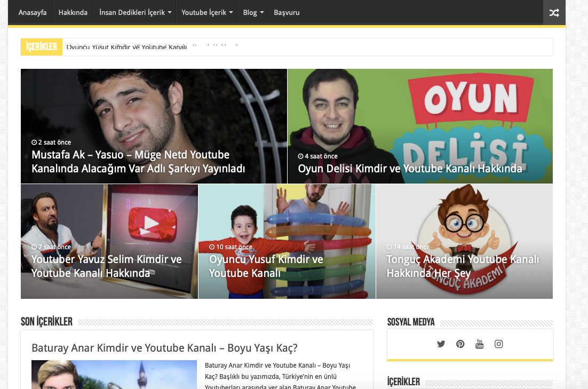
Task: Expand the İnsan Dedikleri İçerik dropdown
Action: click(135, 12)
